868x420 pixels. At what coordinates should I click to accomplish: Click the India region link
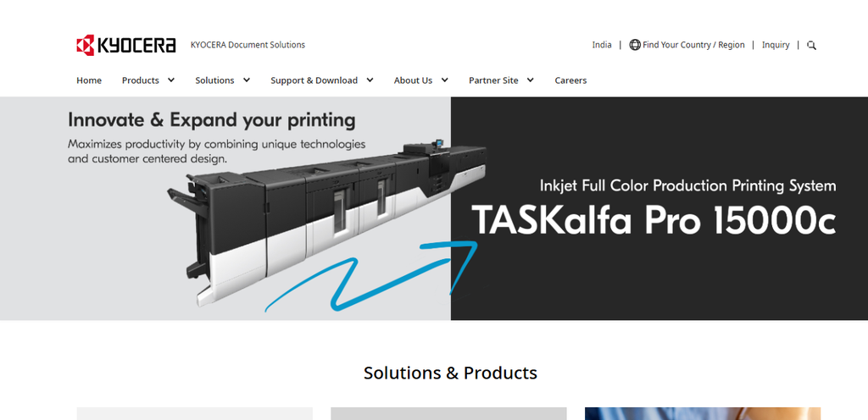coord(602,45)
